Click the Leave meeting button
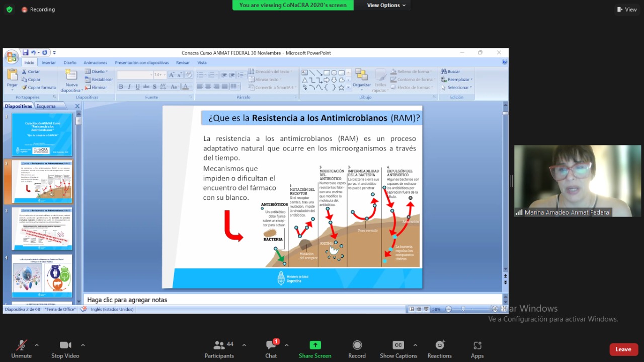Image resolution: width=644 pixels, height=362 pixels. tap(623, 349)
